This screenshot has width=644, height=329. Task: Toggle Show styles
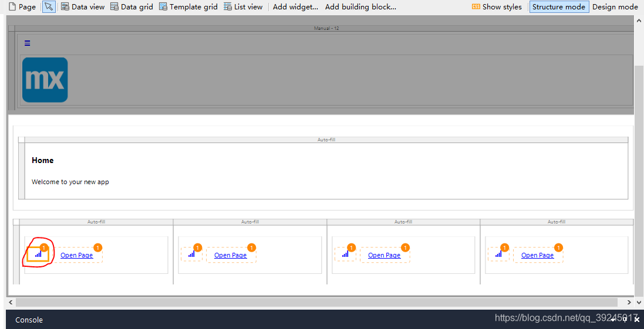(x=497, y=7)
